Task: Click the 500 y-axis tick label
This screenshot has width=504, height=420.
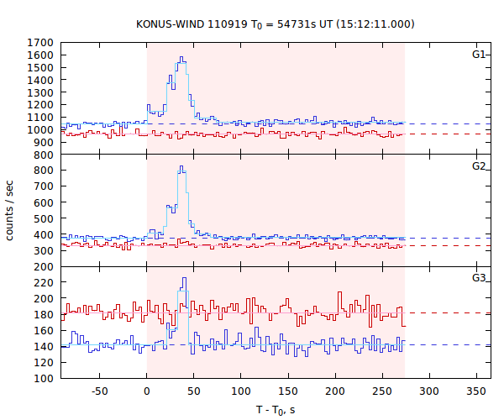Action: pyautogui.click(x=44, y=218)
